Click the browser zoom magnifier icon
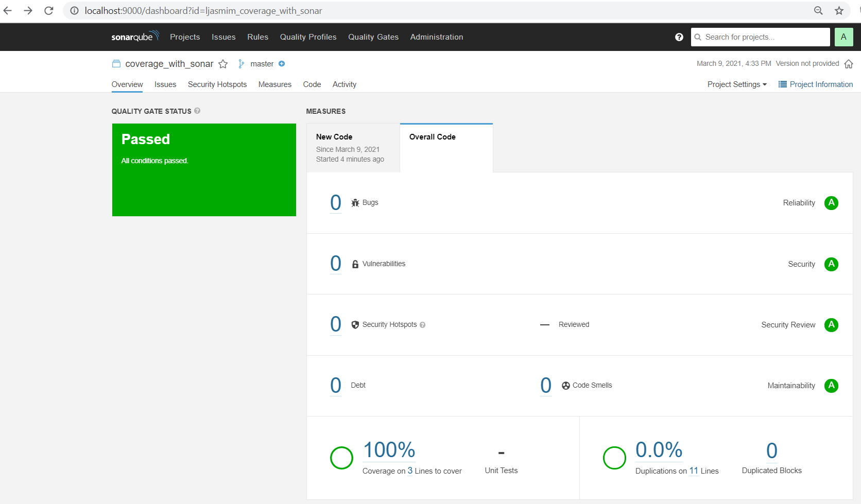 [x=818, y=11]
